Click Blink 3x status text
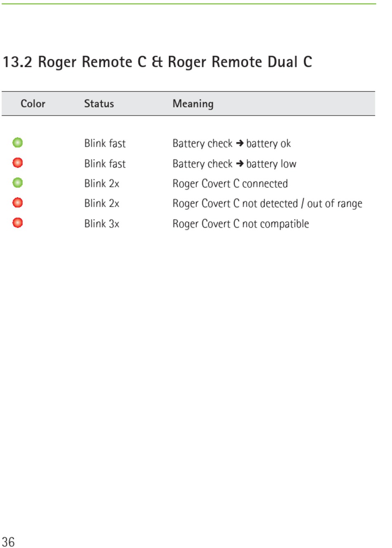 (102, 224)
